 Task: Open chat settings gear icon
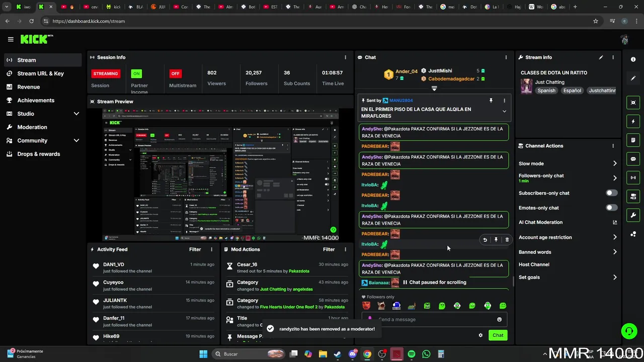(x=480, y=335)
